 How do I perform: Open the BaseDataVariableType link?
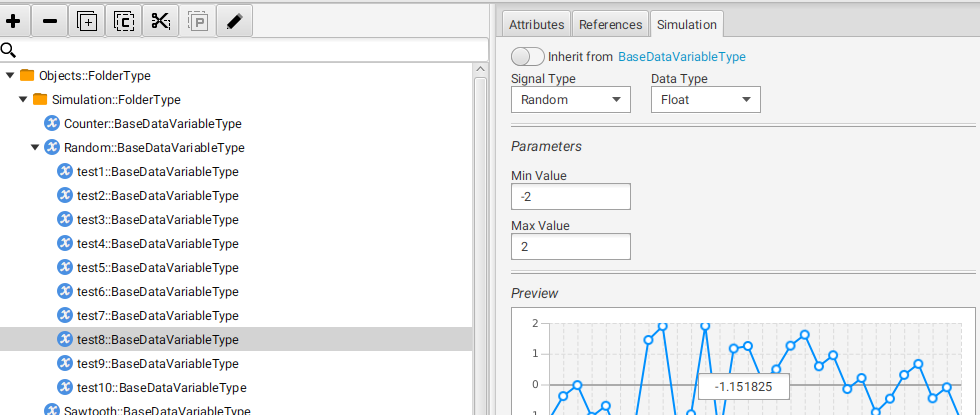pyautogui.click(x=682, y=56)
